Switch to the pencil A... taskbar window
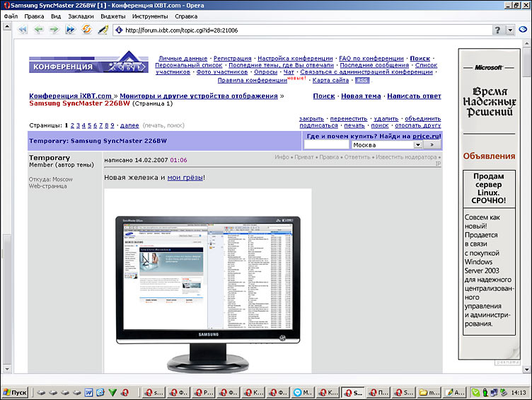532x400 pixels. tap(454, 392)
